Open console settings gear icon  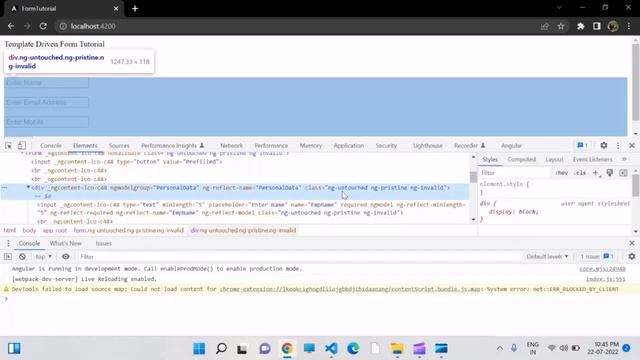click(631, 256)
